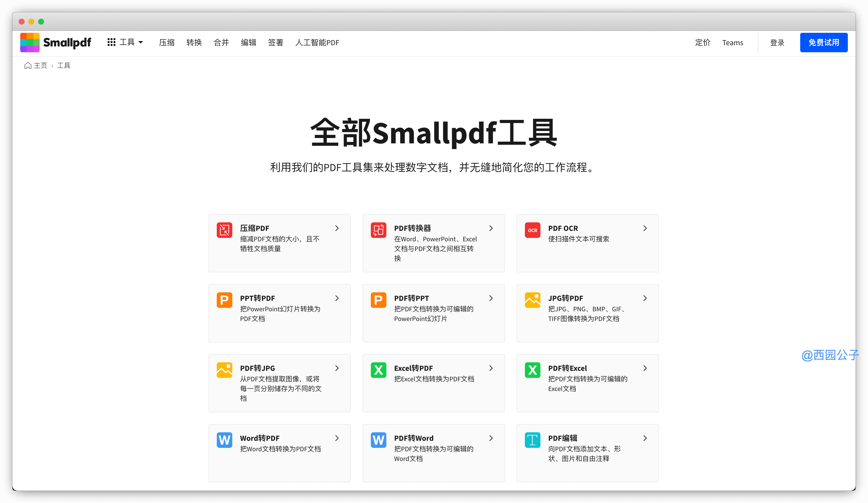Open the 压缩PDF card title

[x=255, y=228]
